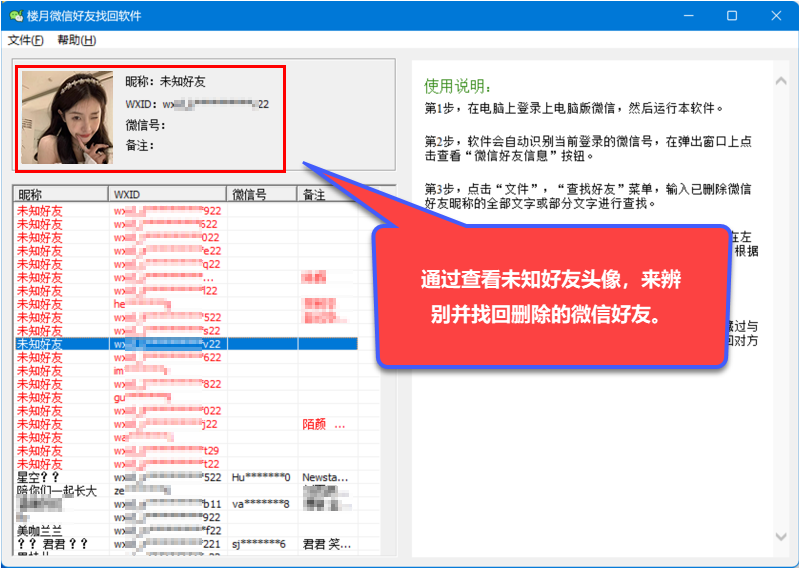Screen dimensions: 799x568
Task: Close the 楼月微信好友找回软件 window
Action: click(776, 16)
